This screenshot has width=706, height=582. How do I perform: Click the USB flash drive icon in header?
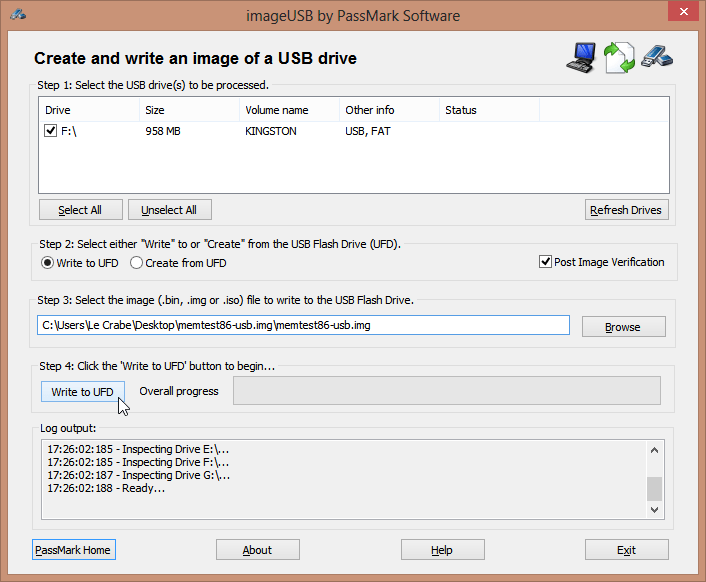[x=657, y=57]
